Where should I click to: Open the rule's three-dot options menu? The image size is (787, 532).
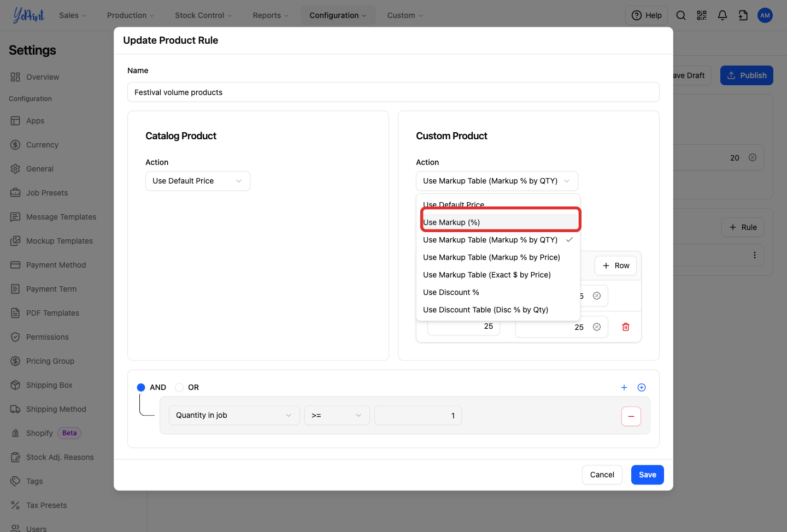755,255
